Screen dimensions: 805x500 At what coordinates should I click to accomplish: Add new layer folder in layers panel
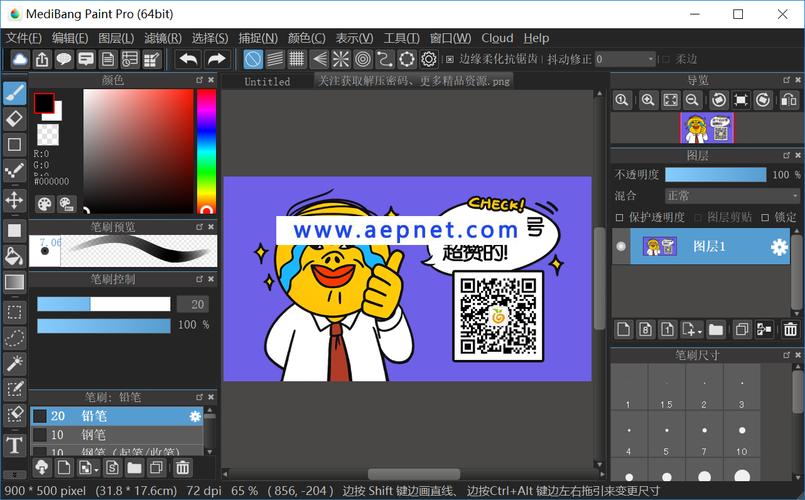716,329
